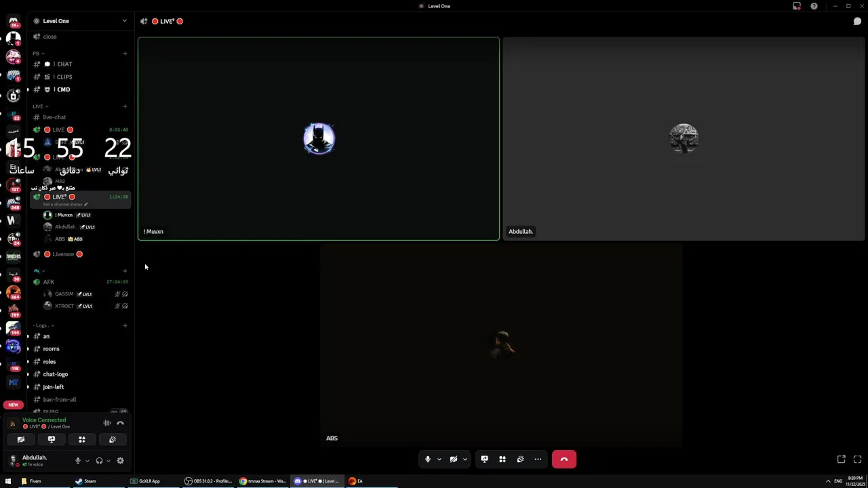Screen dimensions: 868x488
Task: Open the live-chat text channel
Action: tap(80, 117)
